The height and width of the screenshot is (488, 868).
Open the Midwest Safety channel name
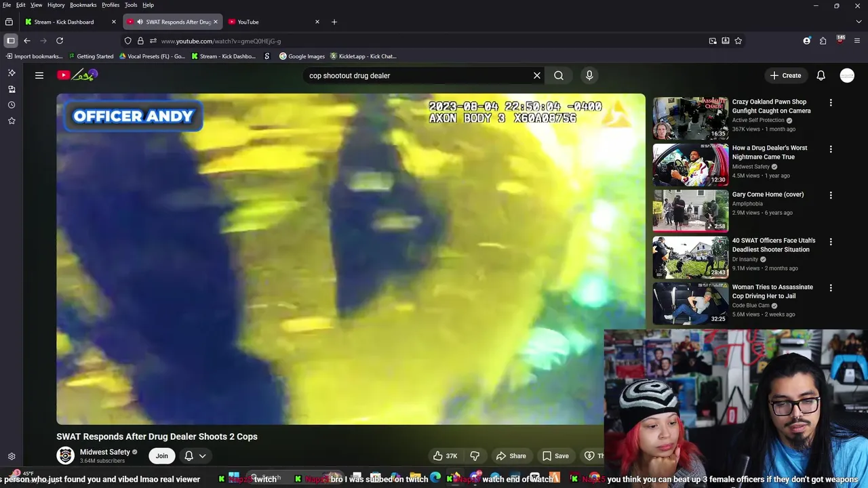point(105,452)
